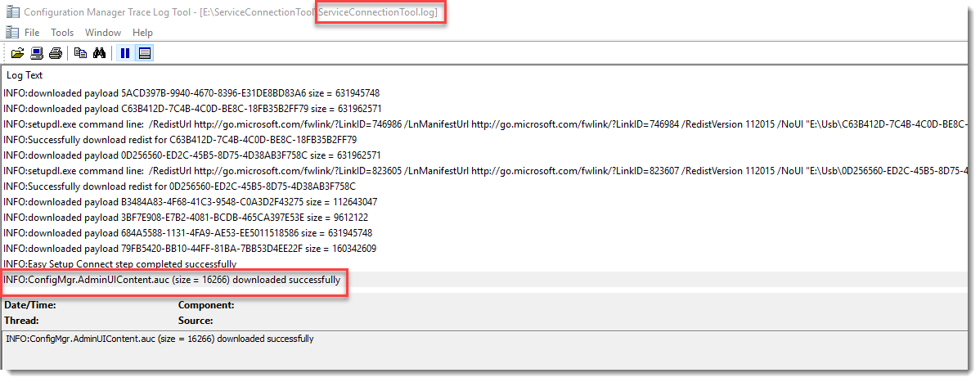
Task: Select the Successfully download redist for 0D256560 row
Action: point(180,187)
